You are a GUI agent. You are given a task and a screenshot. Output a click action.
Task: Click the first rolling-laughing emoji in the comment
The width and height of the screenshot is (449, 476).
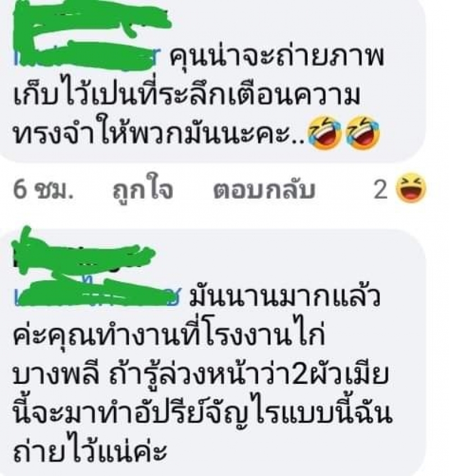325,132
